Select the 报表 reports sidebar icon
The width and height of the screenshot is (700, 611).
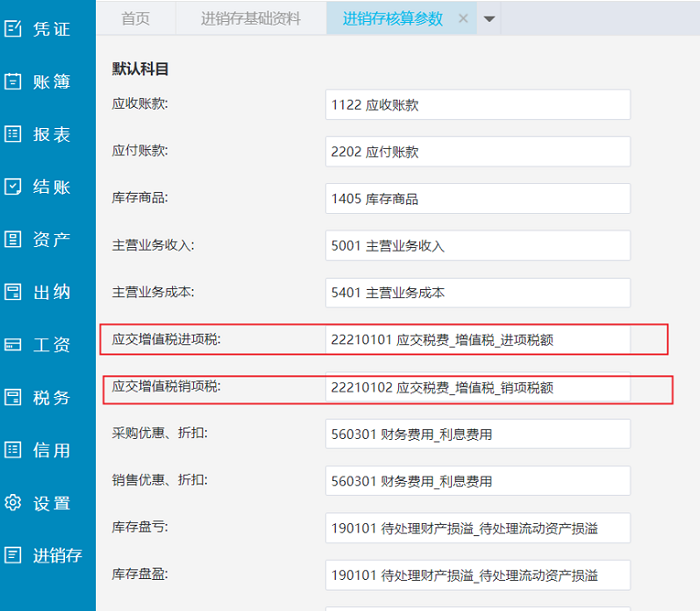tap(13, 134)
